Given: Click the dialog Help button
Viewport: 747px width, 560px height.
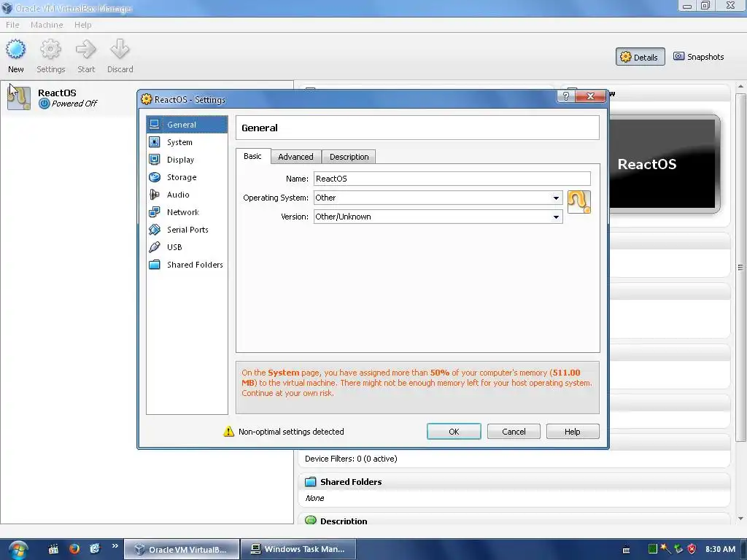Looking at the screenshot, I should (572, 432).
